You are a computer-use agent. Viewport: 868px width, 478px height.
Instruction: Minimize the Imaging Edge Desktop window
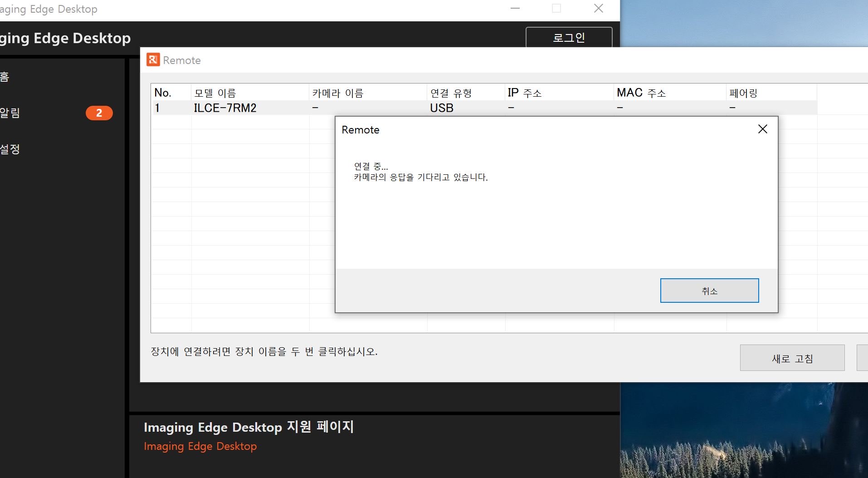(x=515, y=8)
